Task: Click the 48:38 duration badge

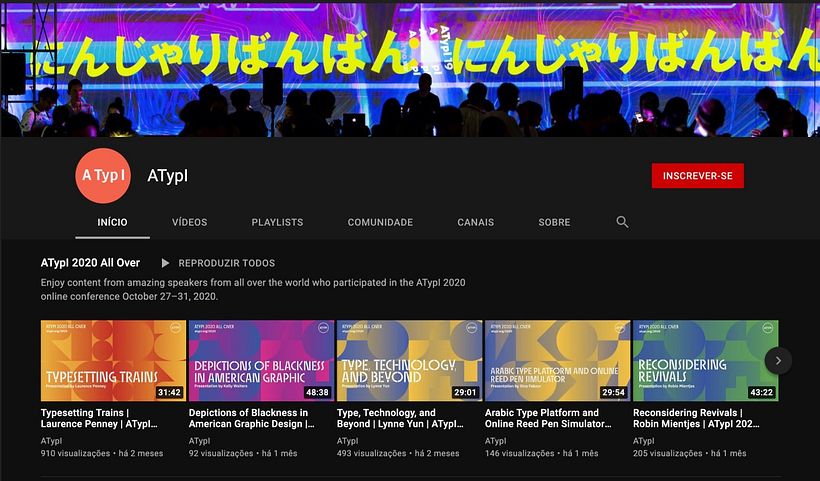Action: [x=317, y=392]
